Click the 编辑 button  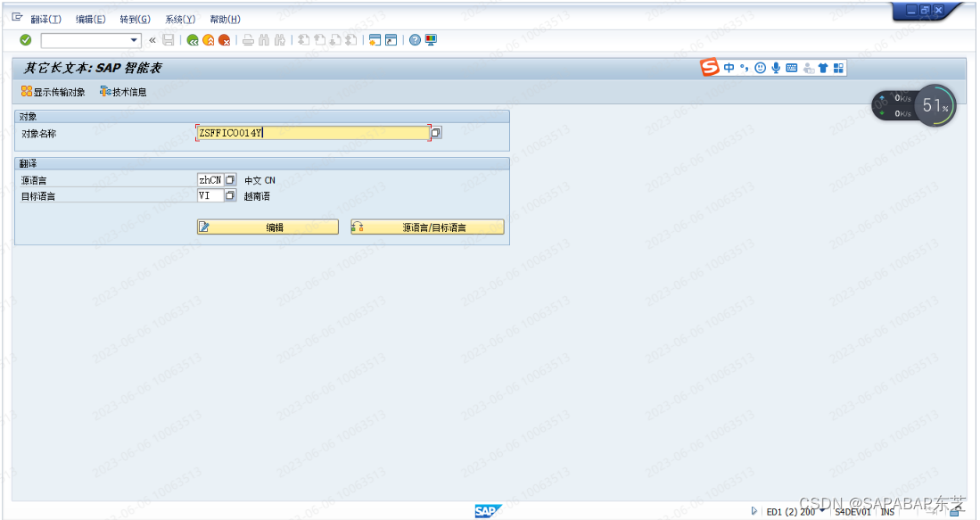pos(268,227)
